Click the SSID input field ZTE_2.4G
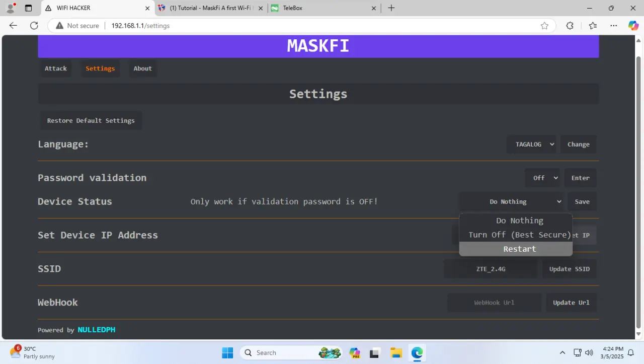Viewport: 644px width, 364px height. click(x=491, y=269)
